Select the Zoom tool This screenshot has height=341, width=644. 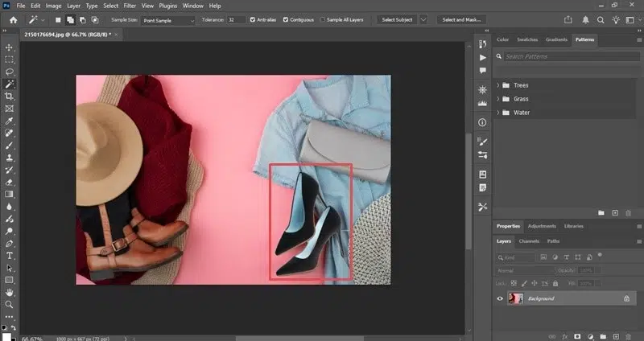pyautogui.click(x=9, y=305)
